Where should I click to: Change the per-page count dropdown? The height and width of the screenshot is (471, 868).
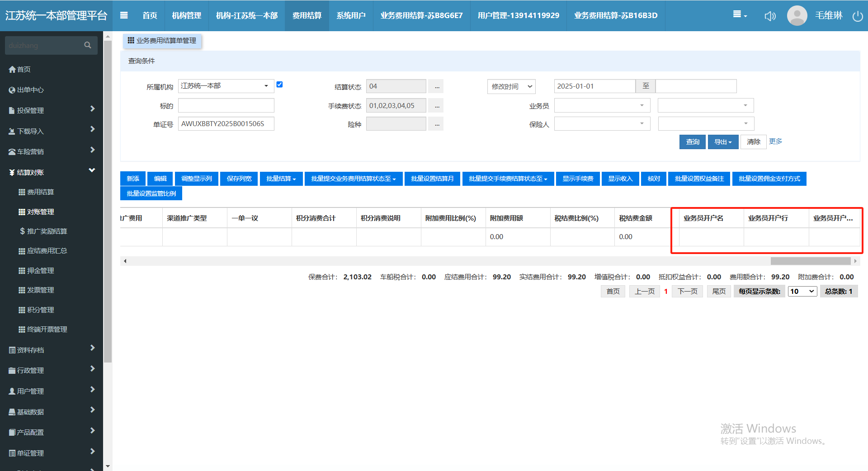click(x=802, y=292)
